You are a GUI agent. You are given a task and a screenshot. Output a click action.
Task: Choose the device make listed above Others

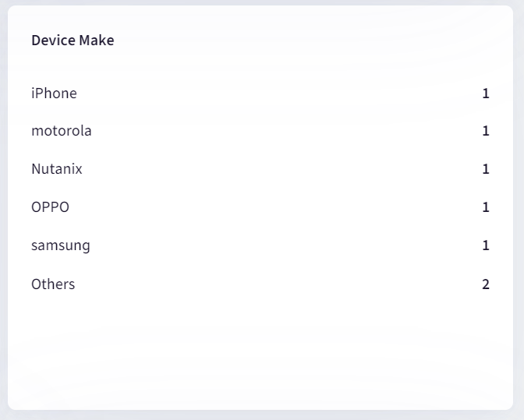(x=61, y=245)
